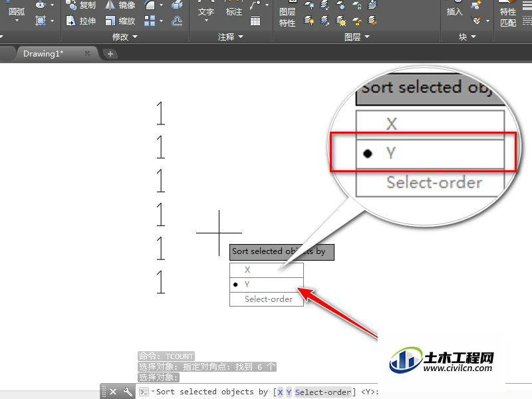Choose X in the sort popup menu

coord(267,270)
